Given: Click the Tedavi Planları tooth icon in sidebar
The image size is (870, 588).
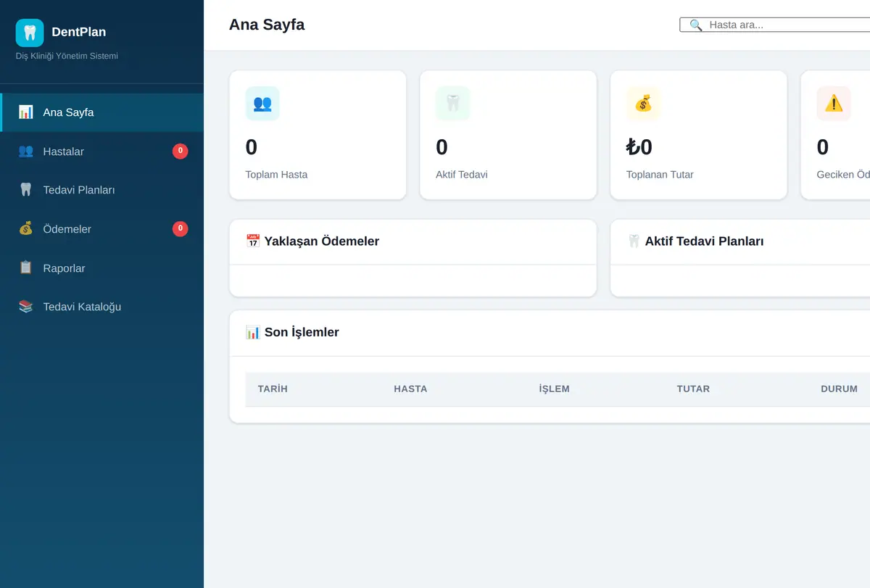Looking at the screenshot, I should point(26,190).
